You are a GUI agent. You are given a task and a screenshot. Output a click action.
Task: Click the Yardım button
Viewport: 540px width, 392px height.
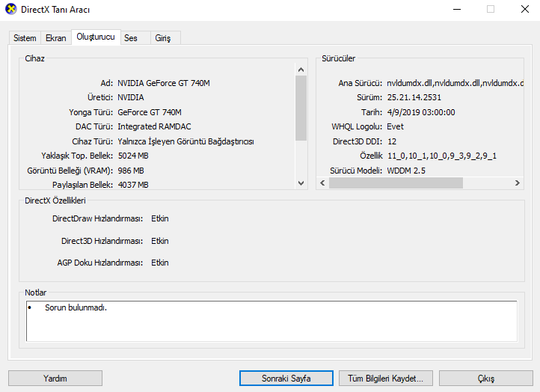point(55,379)
